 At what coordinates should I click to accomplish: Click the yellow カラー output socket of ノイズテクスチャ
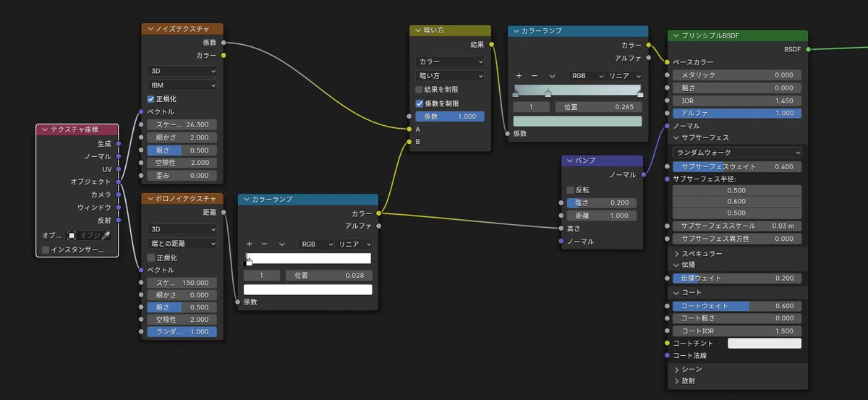[224, 55]
